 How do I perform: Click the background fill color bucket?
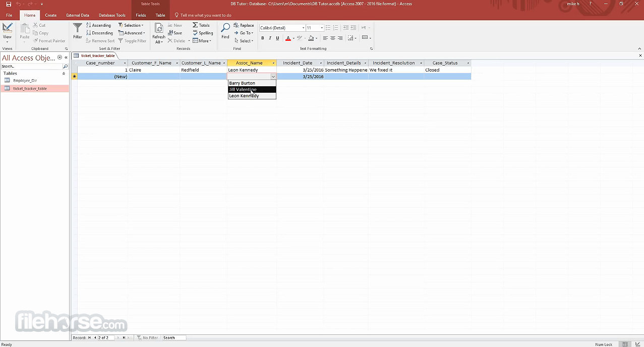(311, 38)
